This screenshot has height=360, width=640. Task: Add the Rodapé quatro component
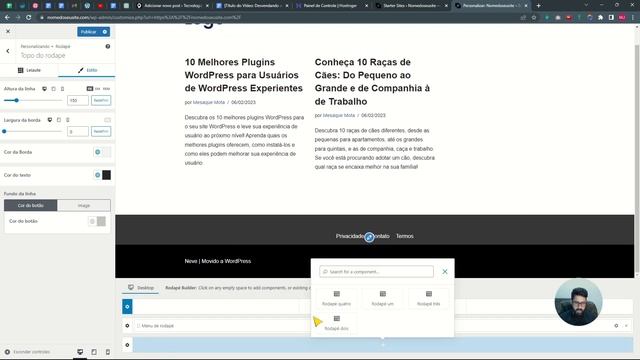[336, 298]
